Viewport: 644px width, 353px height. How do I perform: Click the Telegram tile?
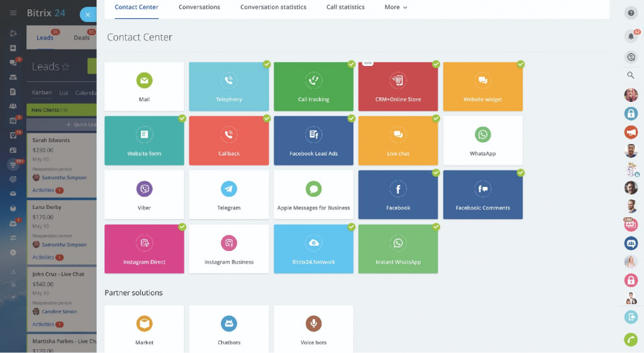pyautogui.click(x=229, y=195)
